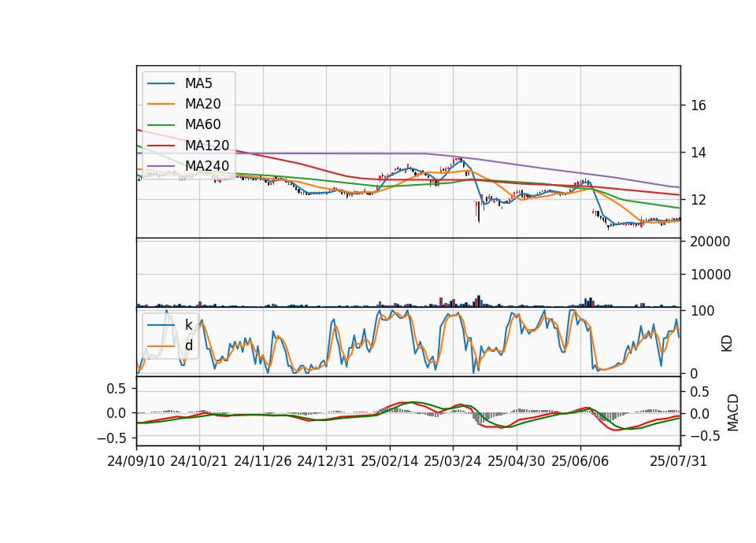Click the 25/07/31 date label
Screen dimensions: 756x543
(x=678, y=461)
